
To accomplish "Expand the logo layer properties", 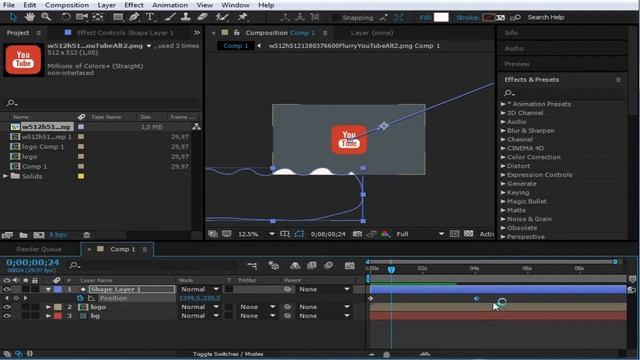I will (49, 307).
